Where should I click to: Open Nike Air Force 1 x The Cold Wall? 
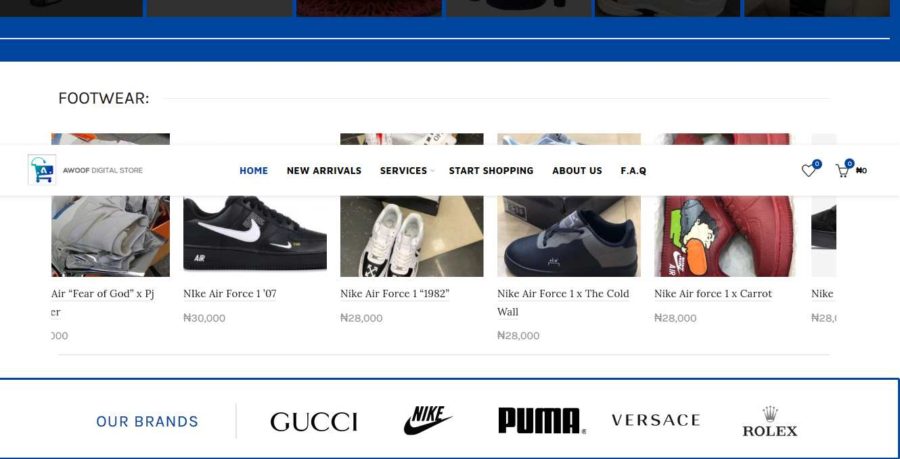pyautogui.click(x=563, y=302)
